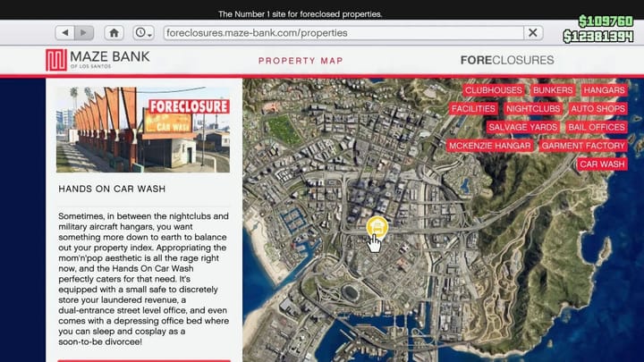Open the Foreclosures header link
This screenshot has height=362, width=644.
click(507, 61)
